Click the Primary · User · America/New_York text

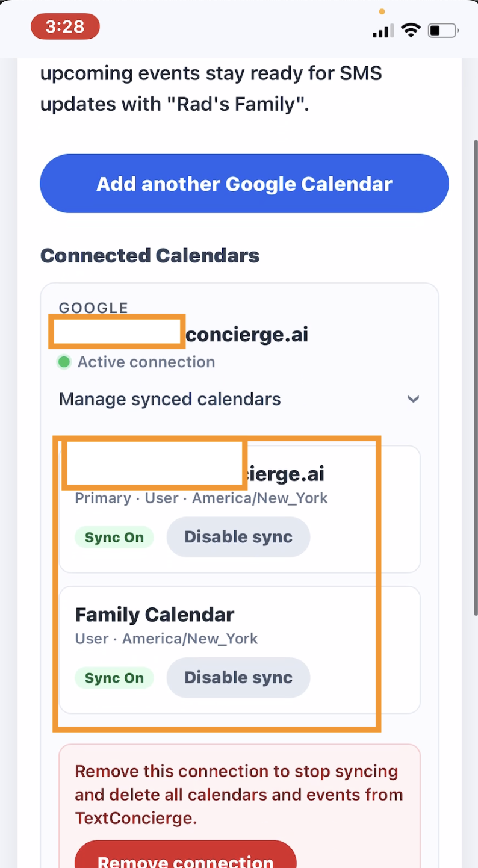pos(201,498)
